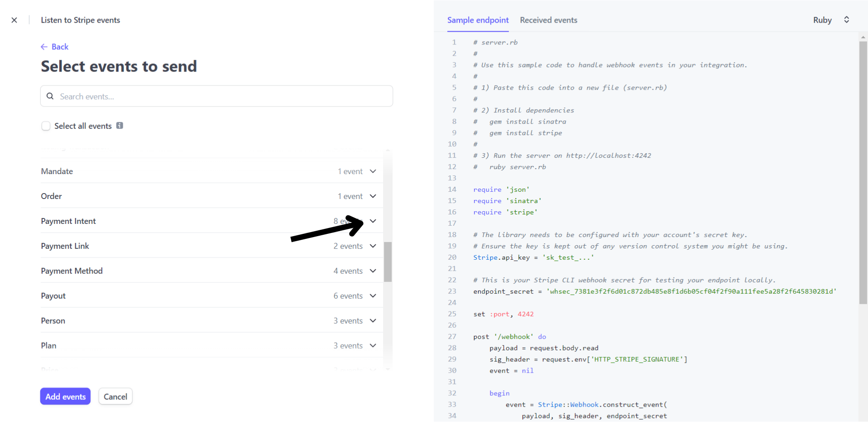Click the events list scrollbar thumb
Viewport: 868px width, 422px height.
[x=388, y=262]
